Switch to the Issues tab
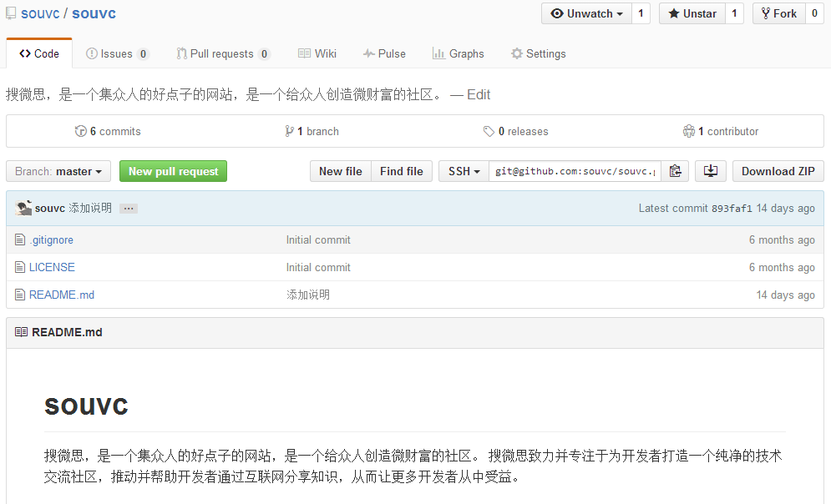Screen dimensions: 831x504 tap(118, 53)
